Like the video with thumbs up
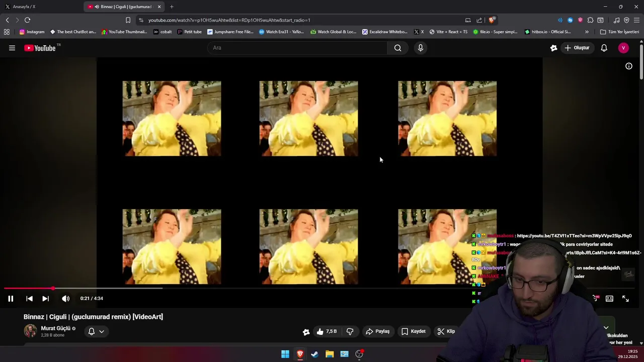 click(x=326, y=331)
